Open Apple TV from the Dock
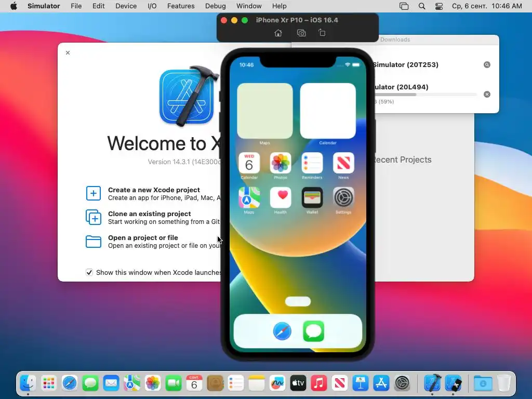532x399 pixels. click(298, 383)
